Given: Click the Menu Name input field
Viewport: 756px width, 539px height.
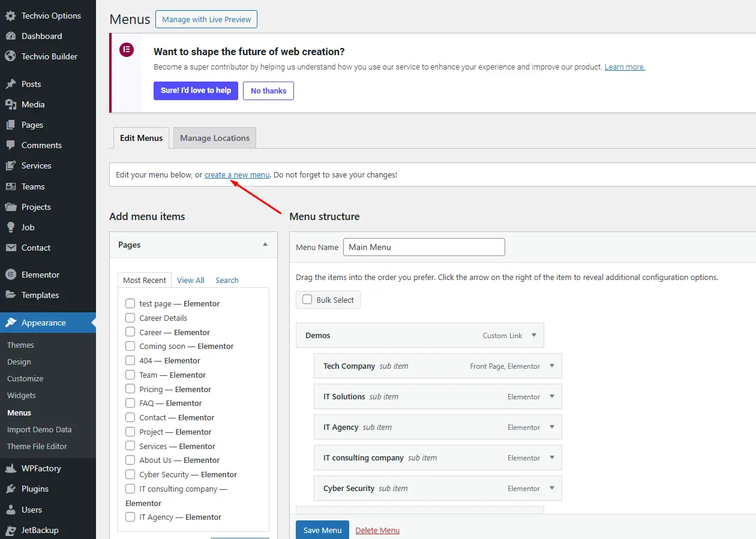Looking at the screenshot, I should click(424, 247).
